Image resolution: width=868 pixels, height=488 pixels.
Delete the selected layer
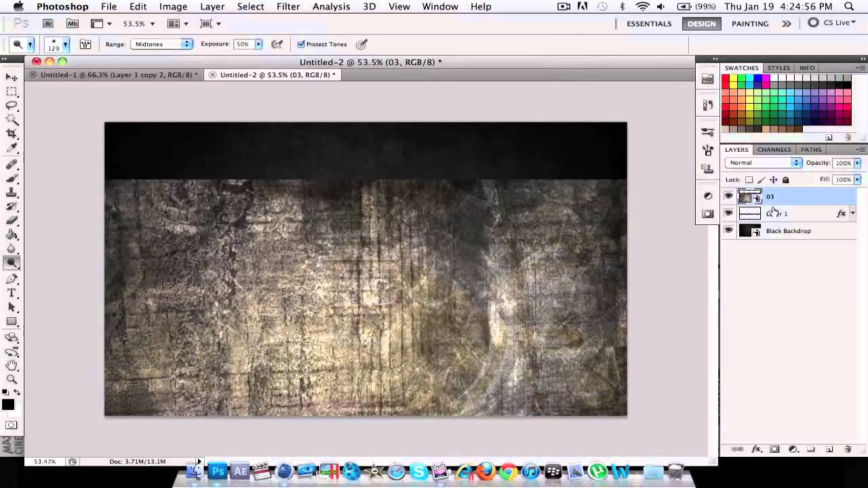coord(848,449)
